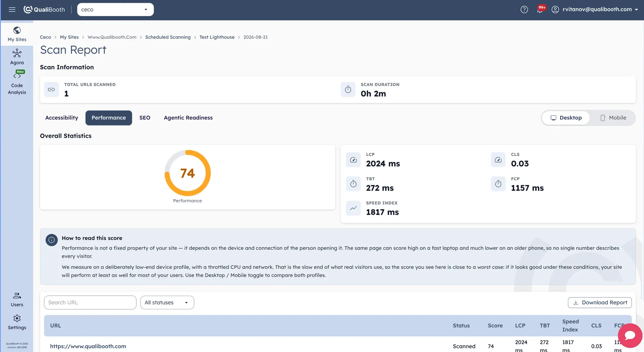Sort by the Status column header

(461, 325)
